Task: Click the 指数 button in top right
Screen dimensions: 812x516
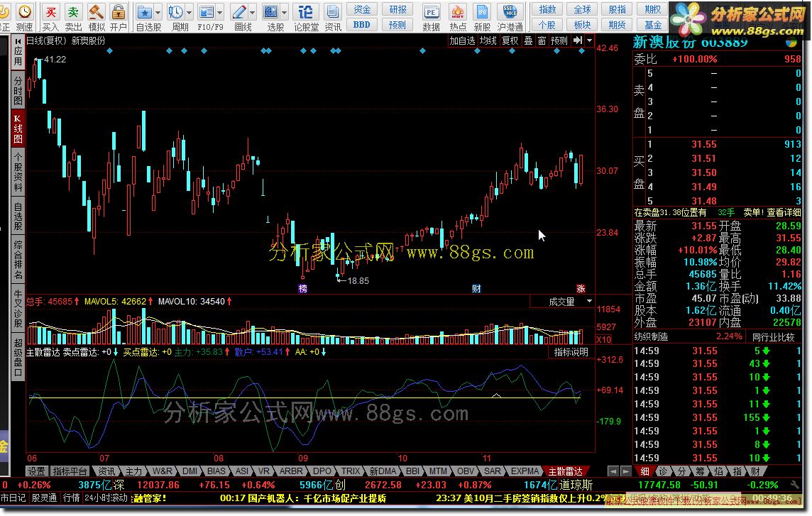Action: (x=547, y=9)
